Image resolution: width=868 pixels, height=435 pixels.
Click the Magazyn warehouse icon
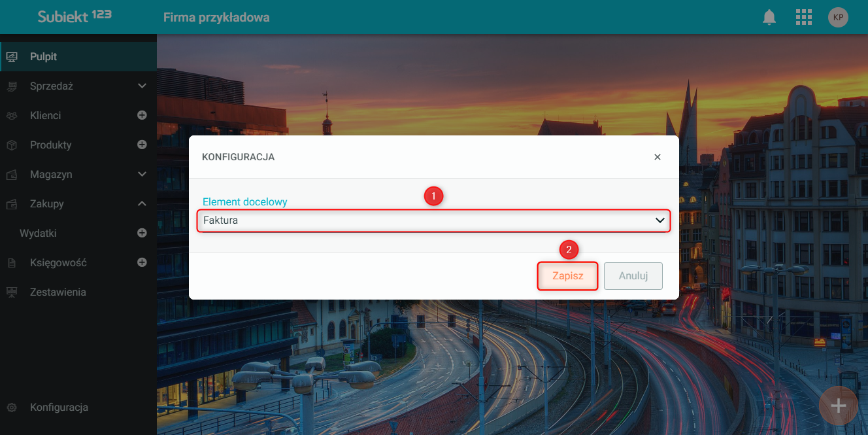coord(12,175)
